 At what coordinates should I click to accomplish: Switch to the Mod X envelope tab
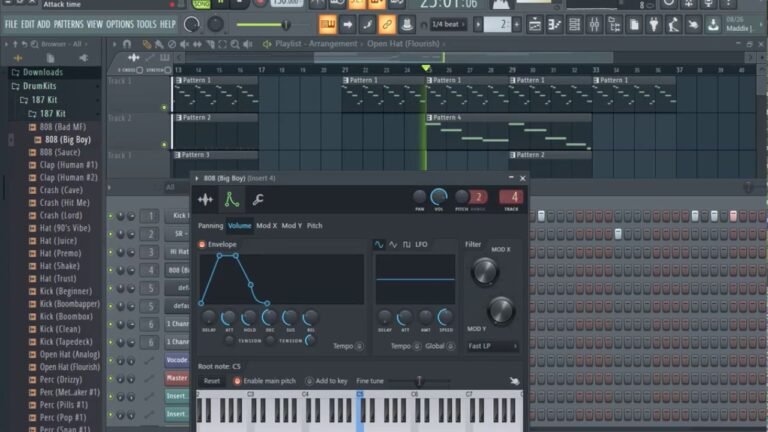point(266,226)
